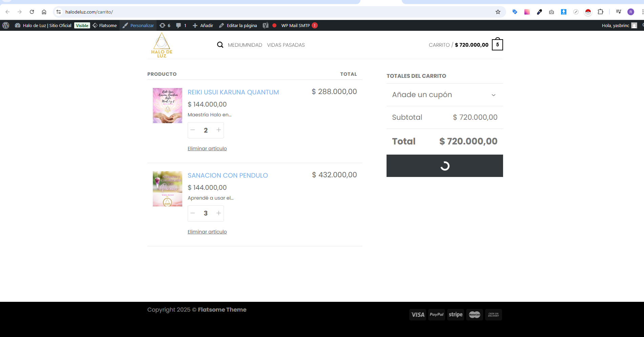Increase Reiki Usui Karuna quantity with plus
This screenshot has width=644, height=337.
(219, 130)
